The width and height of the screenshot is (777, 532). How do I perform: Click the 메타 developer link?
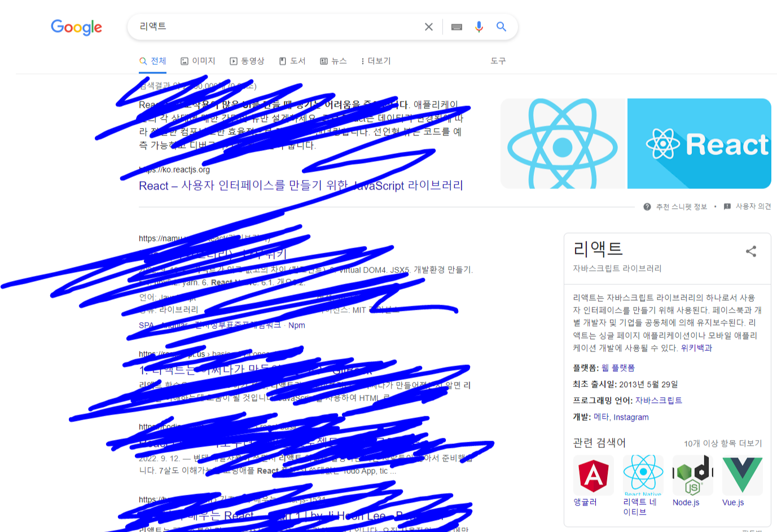[601, 417]
